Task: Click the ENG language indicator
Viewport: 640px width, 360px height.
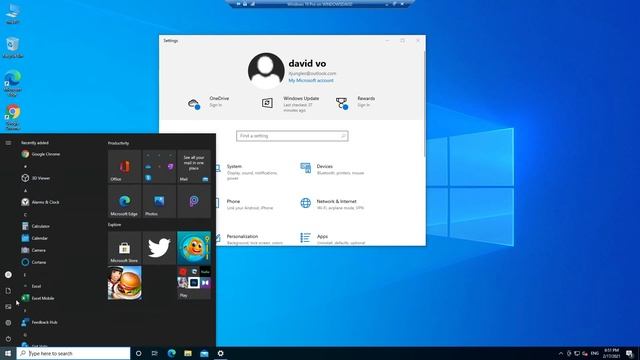Action: pos(595,353)
